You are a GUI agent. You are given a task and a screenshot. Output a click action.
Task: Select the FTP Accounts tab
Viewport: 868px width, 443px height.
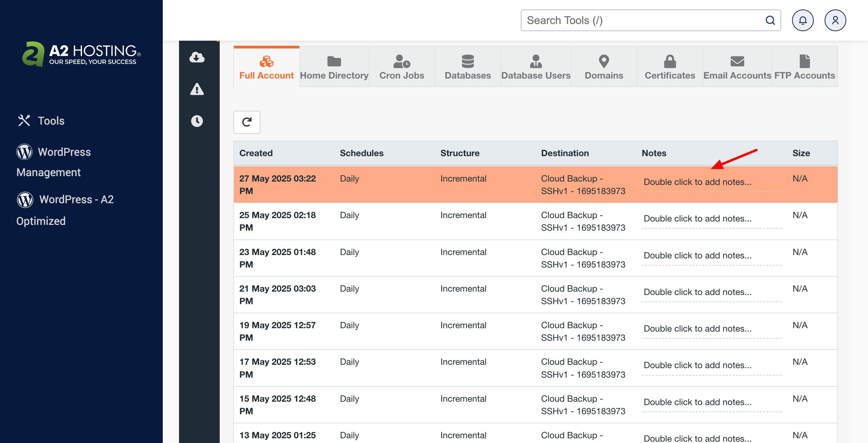804,67
